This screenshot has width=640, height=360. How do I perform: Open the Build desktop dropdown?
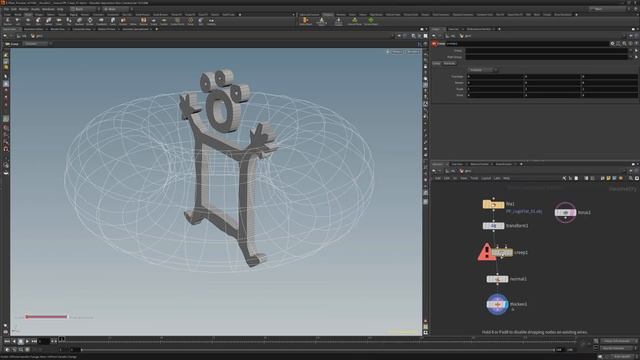tap(83, 9)
